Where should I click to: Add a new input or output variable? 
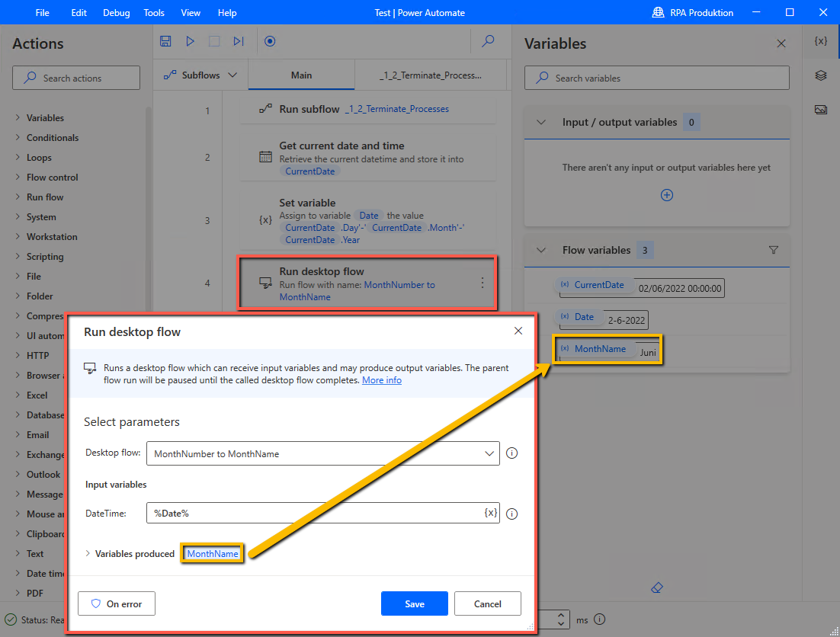click(667, 195)
